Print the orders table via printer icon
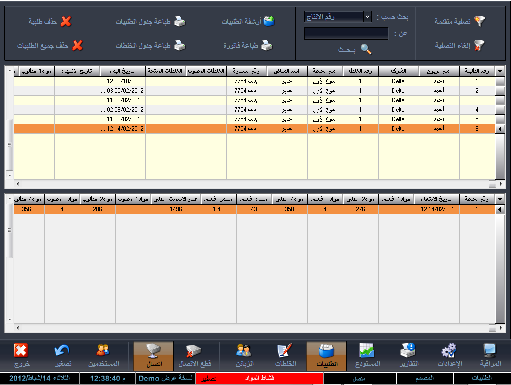This screenshot has width=511, height=385. tap(180, 21)
